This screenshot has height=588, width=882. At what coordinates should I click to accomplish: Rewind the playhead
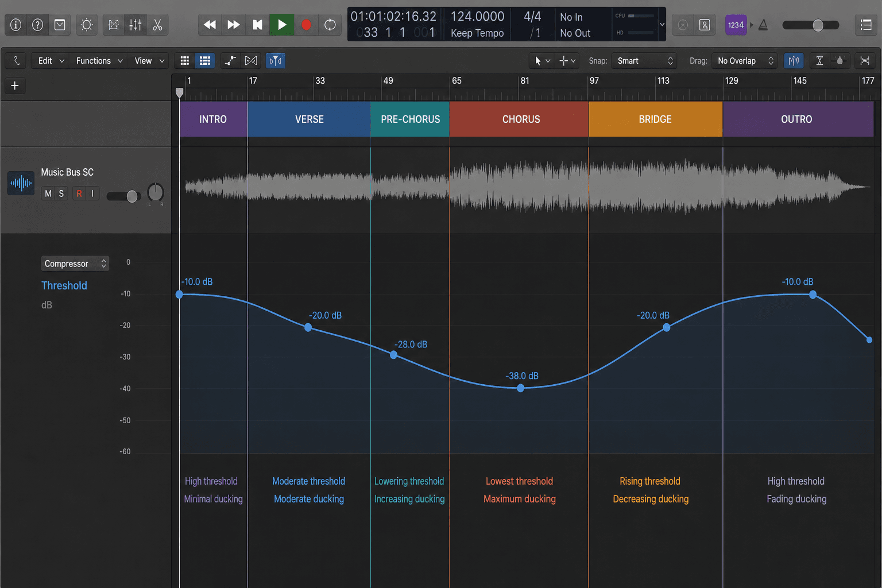coord(210,25)
